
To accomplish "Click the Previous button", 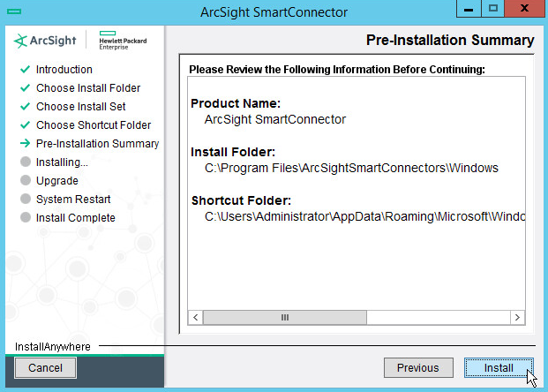I will (417, 368).
